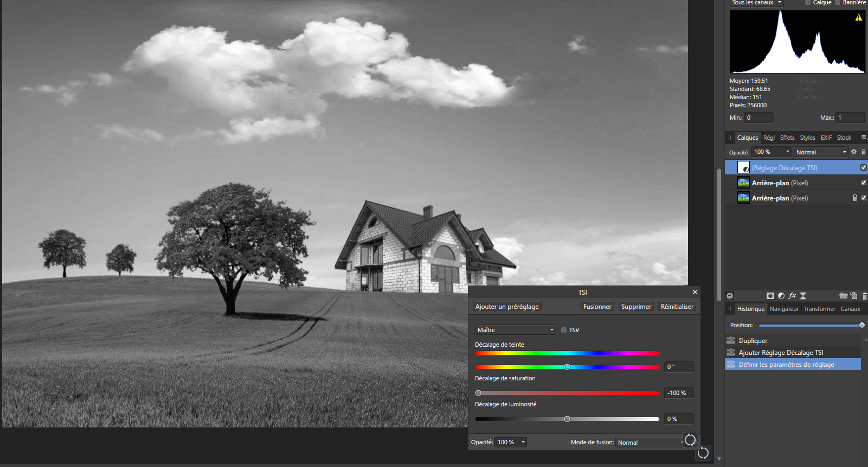Click the histogram Min. input field

[x=759, y=118]
